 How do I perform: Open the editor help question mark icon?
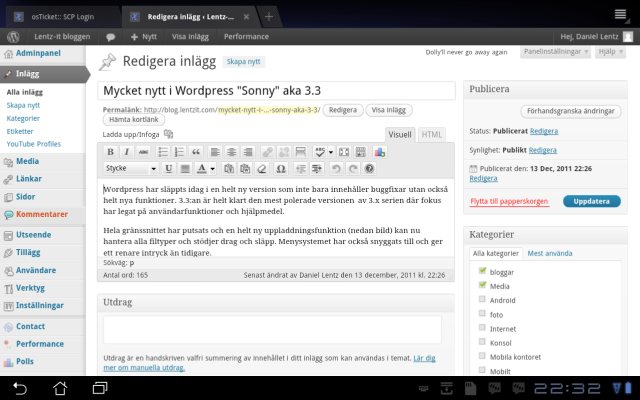(369, 168)
